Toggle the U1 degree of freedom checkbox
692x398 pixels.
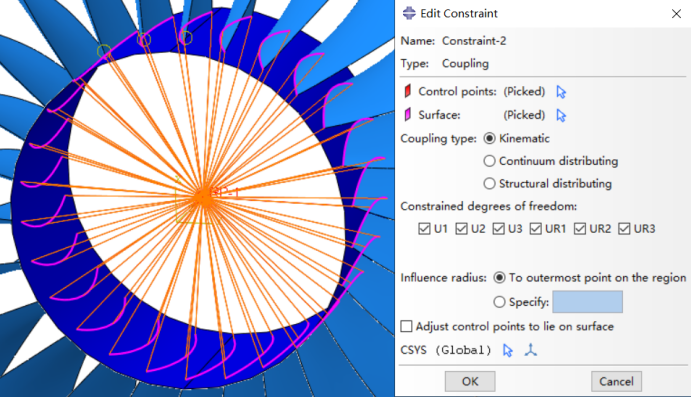click(x=424, y=229)
